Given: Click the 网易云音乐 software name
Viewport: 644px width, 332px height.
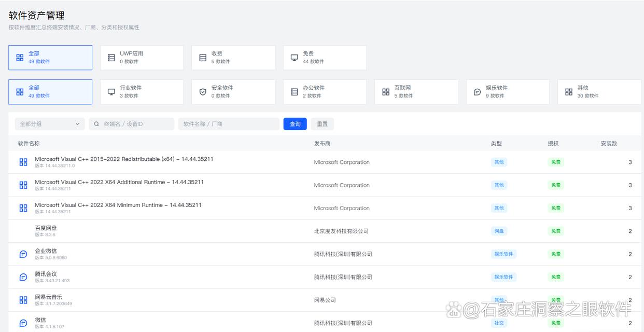Looking at the screenshot, I should click(x=49, y=297).
